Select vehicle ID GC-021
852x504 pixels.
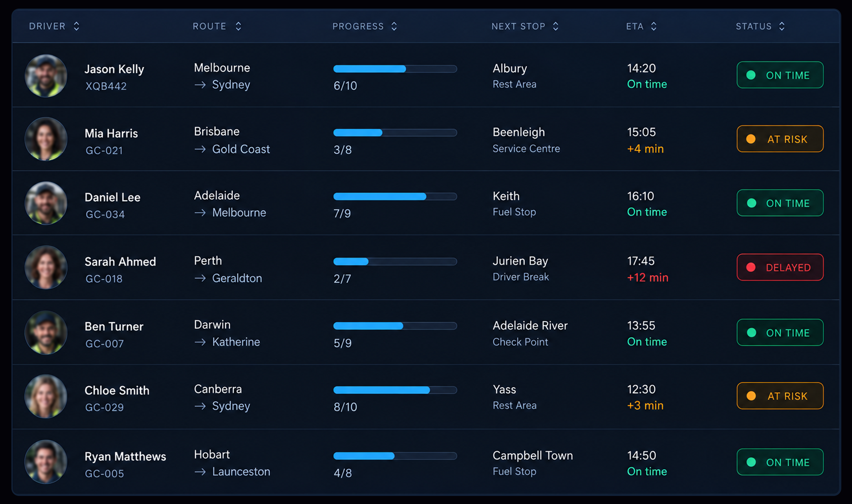pyautogui.click(x=104, y=151)
